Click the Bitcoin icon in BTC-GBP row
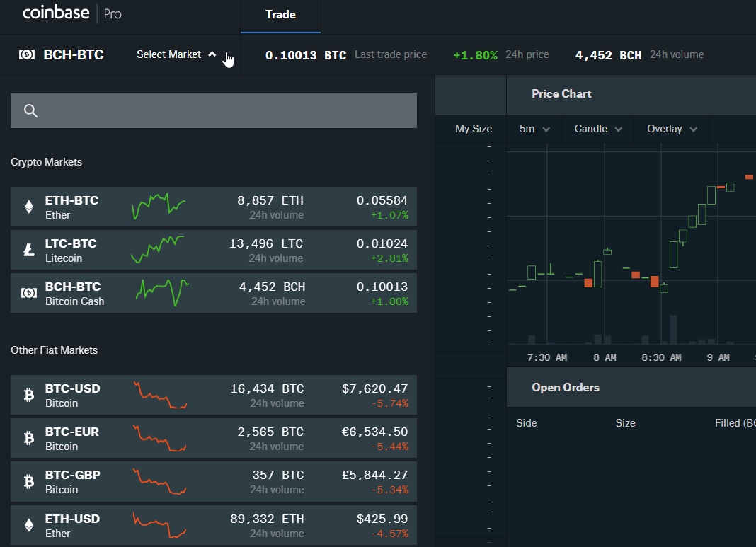The height and width of the screenshot is (547, 756). pyautogui.click(x=29, y=481)
